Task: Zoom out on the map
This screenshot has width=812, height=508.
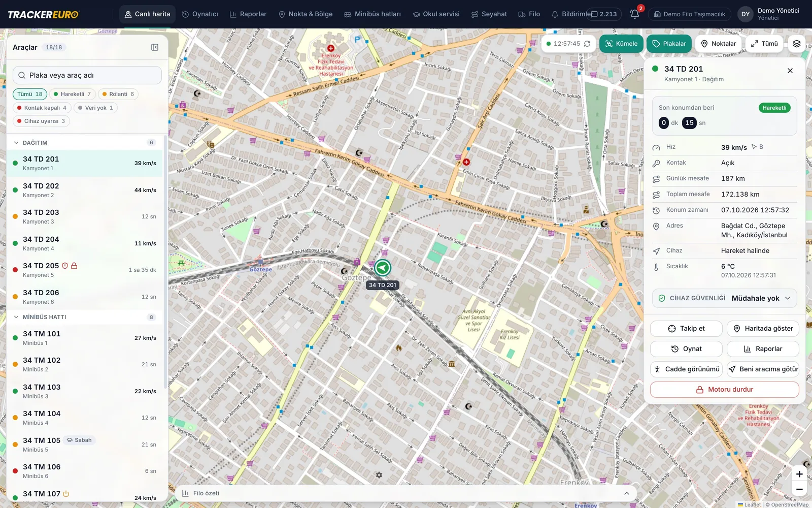Action: (799, 489)
